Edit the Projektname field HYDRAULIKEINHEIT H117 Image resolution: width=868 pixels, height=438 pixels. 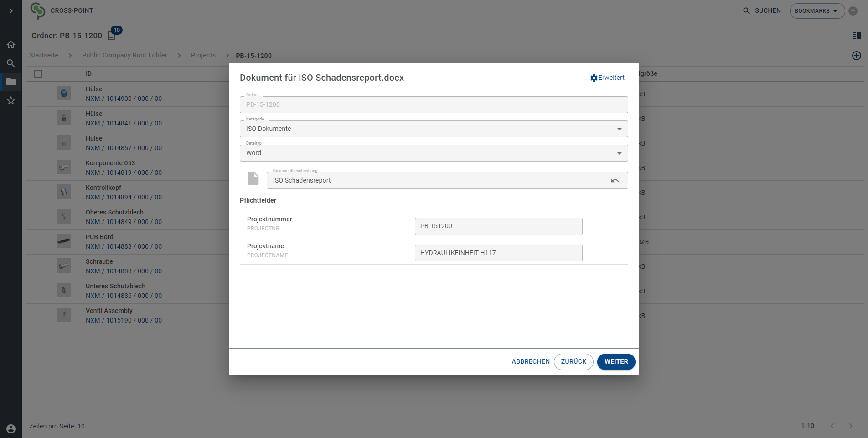click(x=498, y=253)
